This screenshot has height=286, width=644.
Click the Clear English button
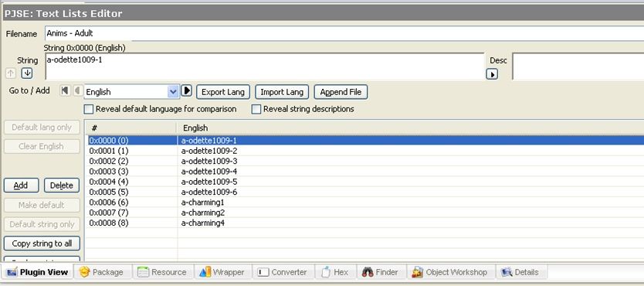(x=42, y=146)
